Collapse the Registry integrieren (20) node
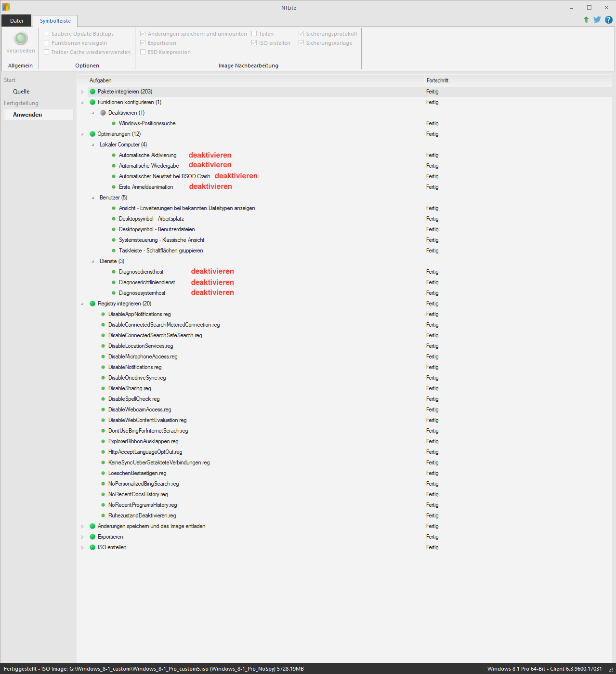Image resolution: width=616 pixels, height=674 pixels. click(x=82, y=304)
